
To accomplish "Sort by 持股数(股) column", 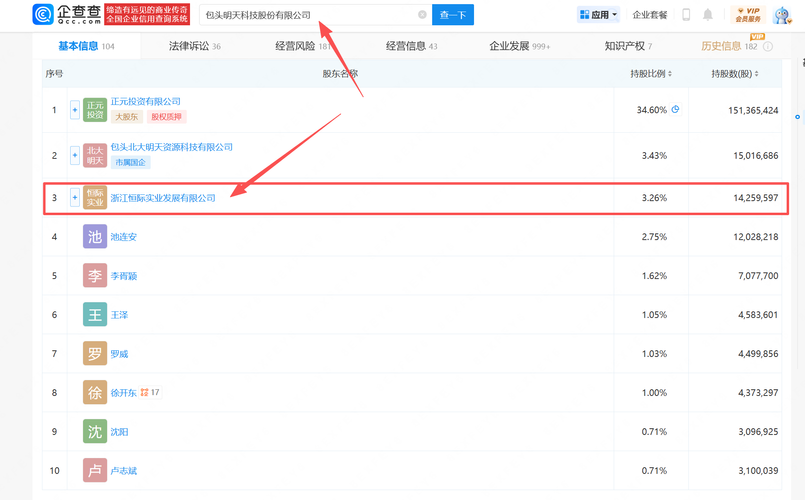I will [x=735, y=74].
